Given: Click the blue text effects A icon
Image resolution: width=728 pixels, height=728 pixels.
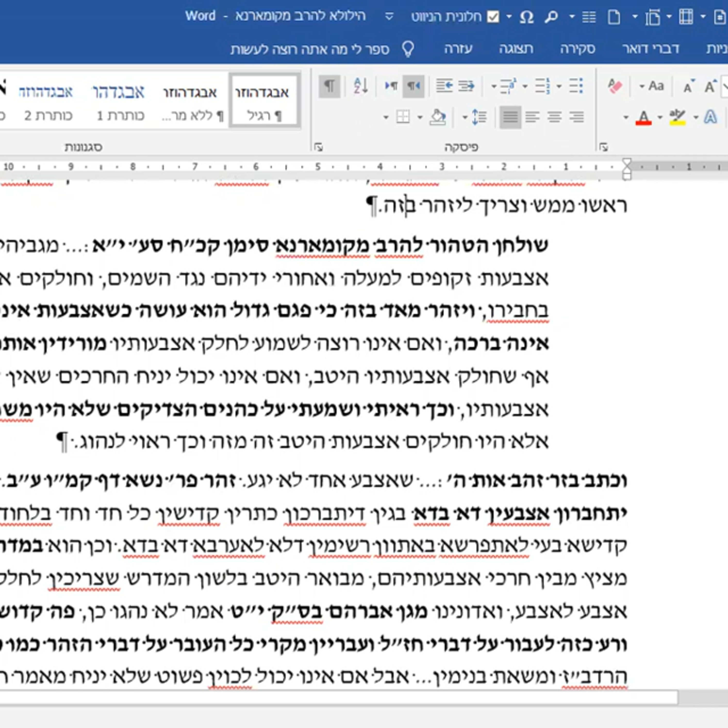Looking at the screenshot, I should 710,117.
